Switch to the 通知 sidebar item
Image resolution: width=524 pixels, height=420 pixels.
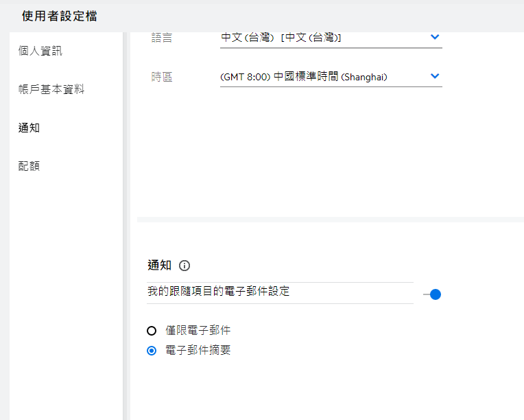(29, 128)
